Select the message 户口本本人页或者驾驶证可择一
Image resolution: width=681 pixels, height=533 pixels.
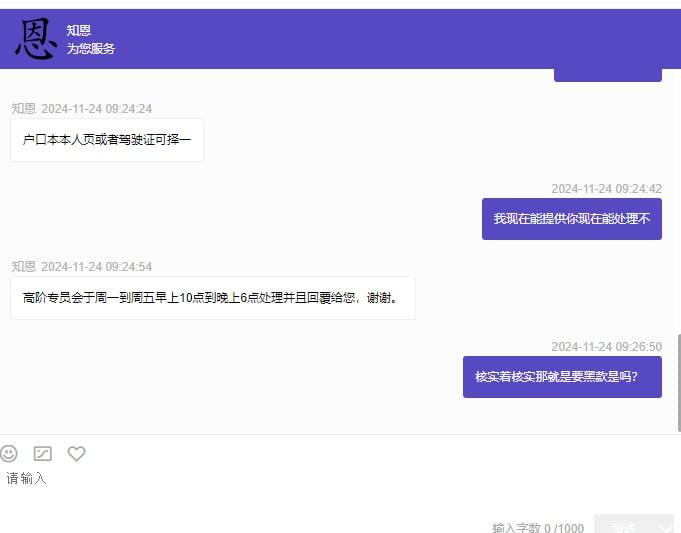106,140
